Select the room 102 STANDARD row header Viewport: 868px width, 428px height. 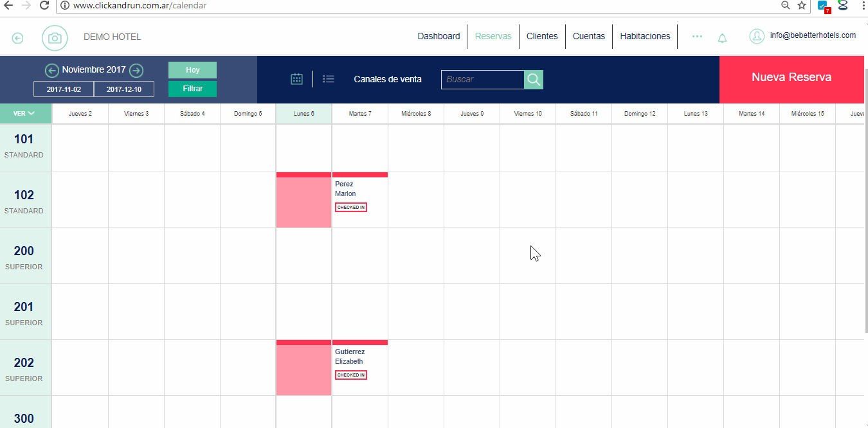pos(24,201)
